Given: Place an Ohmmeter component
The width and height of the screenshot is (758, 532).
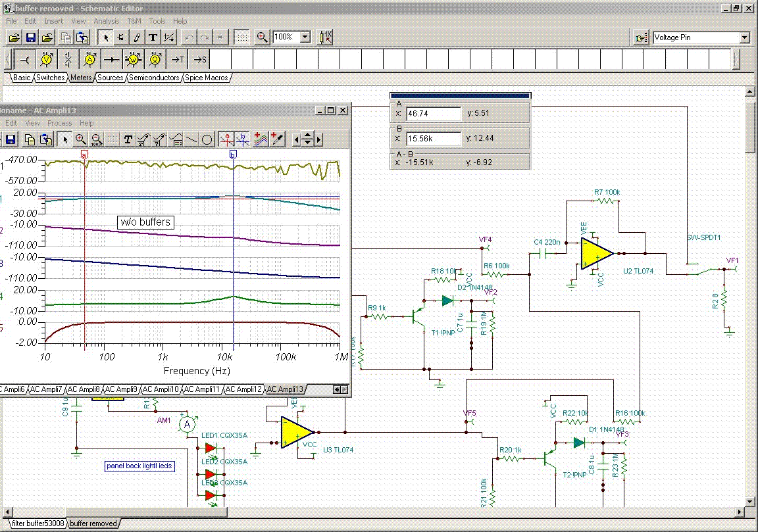Looking at the screenshot, I should click(155, 59).
